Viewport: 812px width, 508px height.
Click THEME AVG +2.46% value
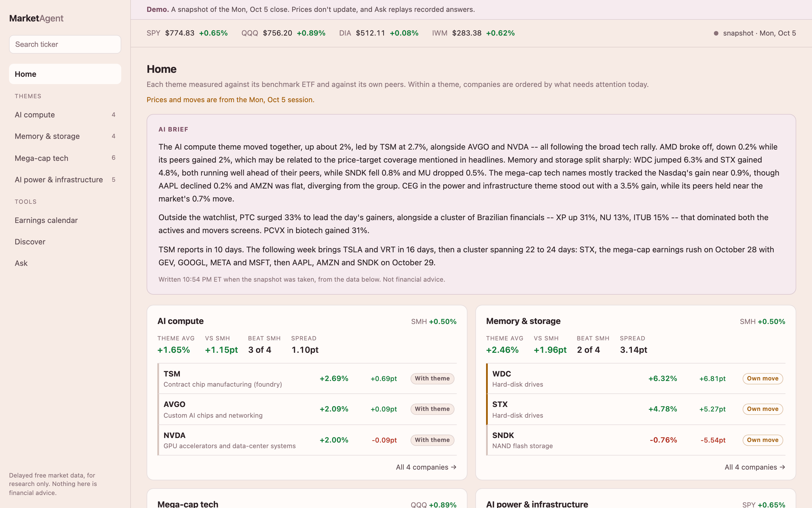[503, 350]
